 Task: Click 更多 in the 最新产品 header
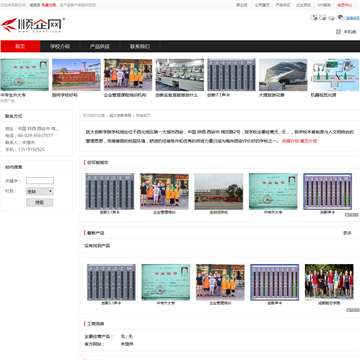pyautogui.click(x=347, y=233)
